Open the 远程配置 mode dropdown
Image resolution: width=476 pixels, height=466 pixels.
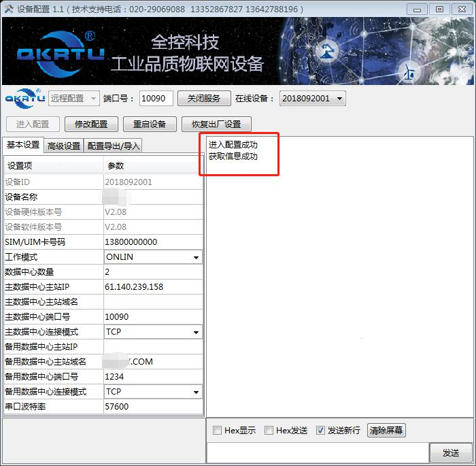73,99
